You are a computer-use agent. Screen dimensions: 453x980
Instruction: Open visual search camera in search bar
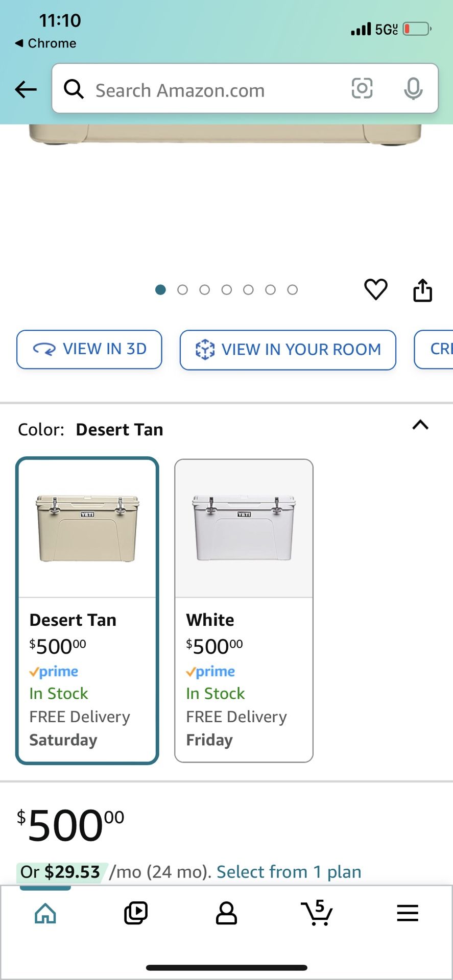point(362,88)
